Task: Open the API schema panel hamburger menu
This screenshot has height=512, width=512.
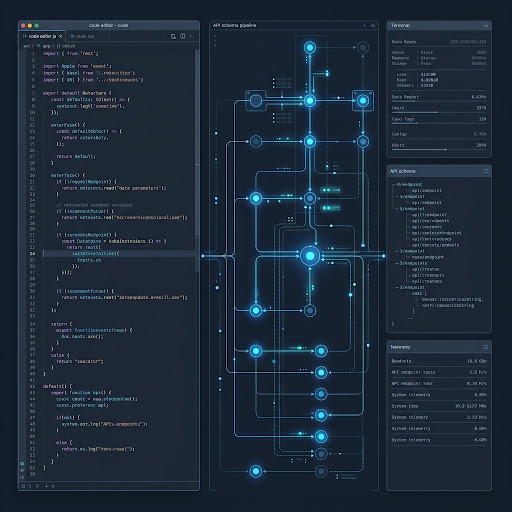Action: pos(485,171)
